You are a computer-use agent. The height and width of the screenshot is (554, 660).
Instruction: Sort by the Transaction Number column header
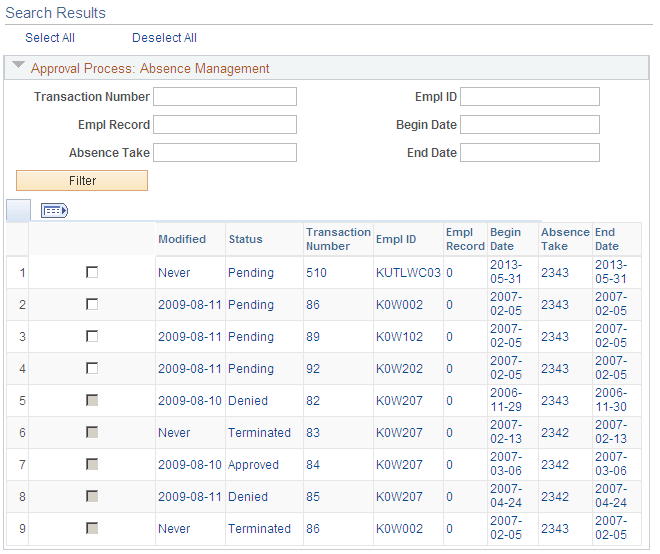coord(338,239)
